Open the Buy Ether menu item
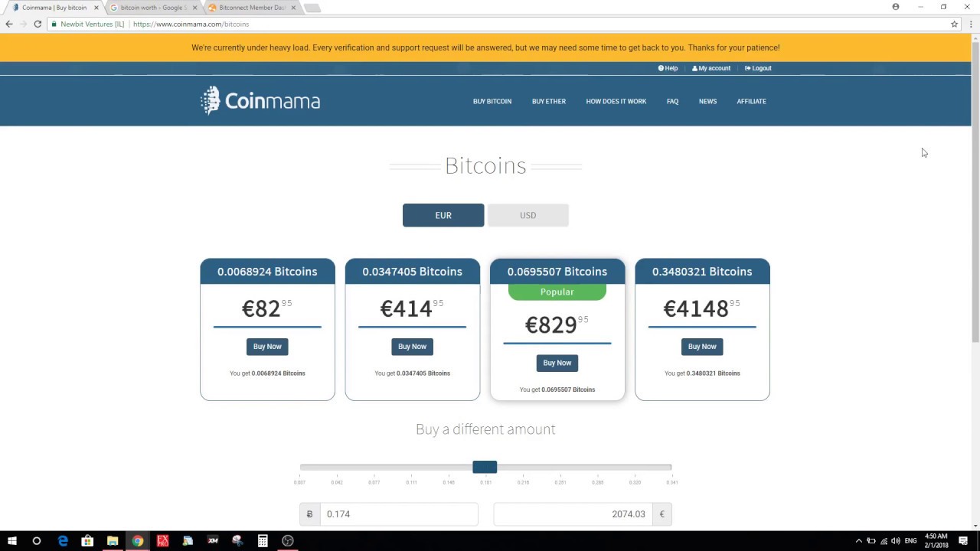980x551 pixels. pos(549,101)
